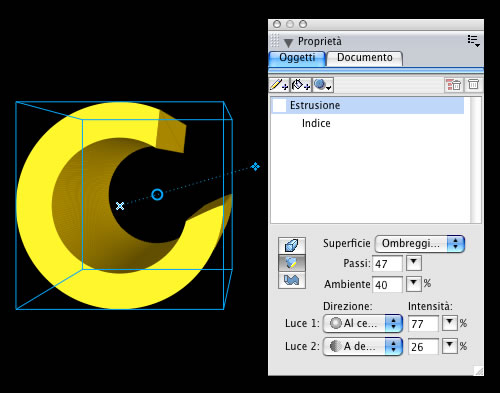This screenshot has width=500, height=393.
Task: Click the Luce 2 intensity field
Action: point(423,347)
